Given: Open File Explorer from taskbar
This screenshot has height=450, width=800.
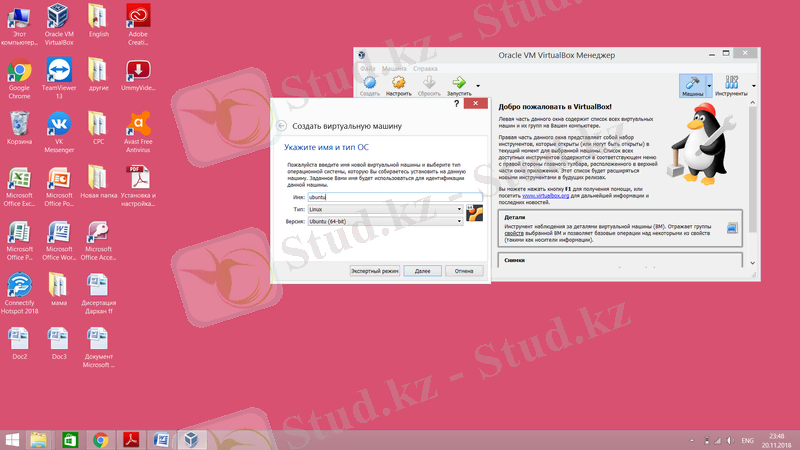Looking at the screenshot, I should point(39,440).
